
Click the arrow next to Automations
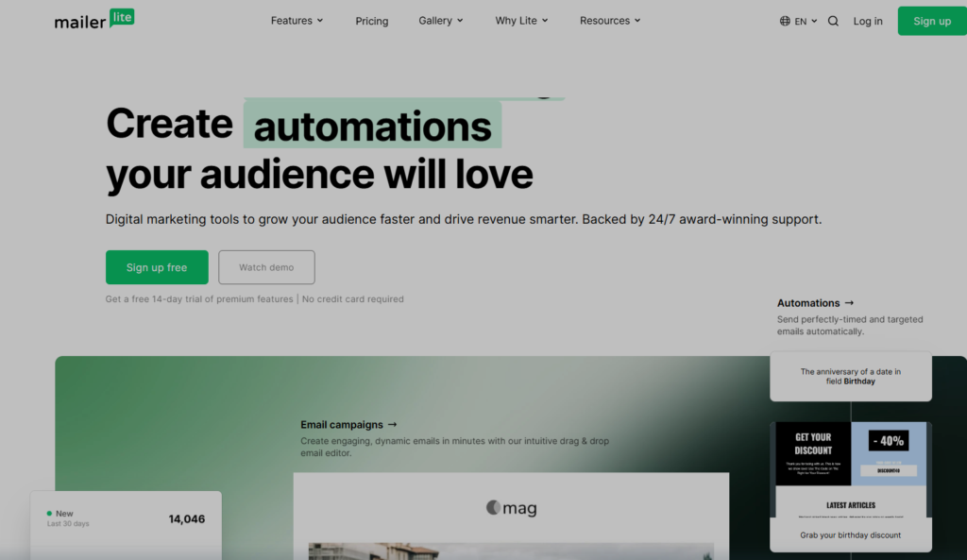click(849, 303)
